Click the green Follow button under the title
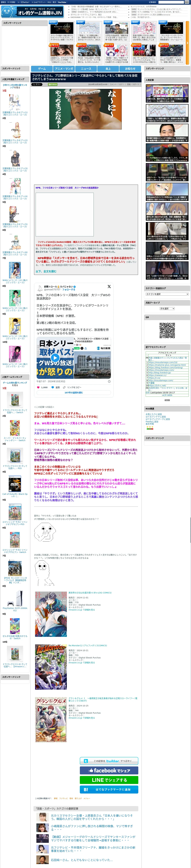 [x=53, y=85]
